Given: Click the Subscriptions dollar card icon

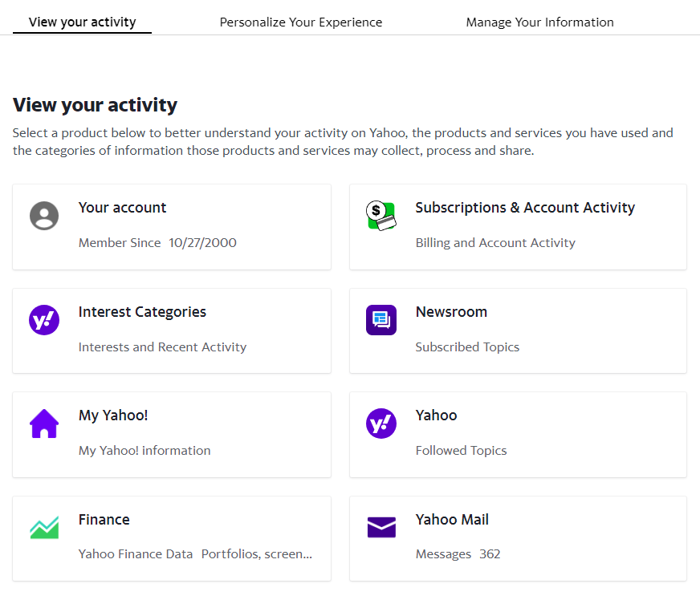Looking at the screenshot, I should pyautogui.click(x=381, y=216).
